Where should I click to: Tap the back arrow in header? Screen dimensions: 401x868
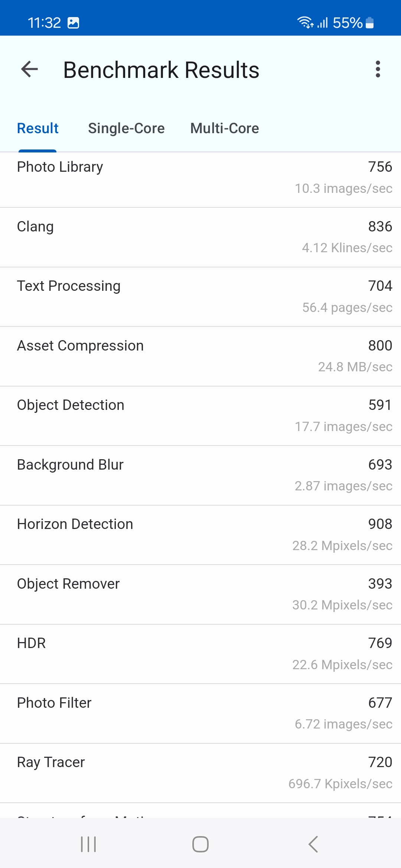click(x=30, y=69)
